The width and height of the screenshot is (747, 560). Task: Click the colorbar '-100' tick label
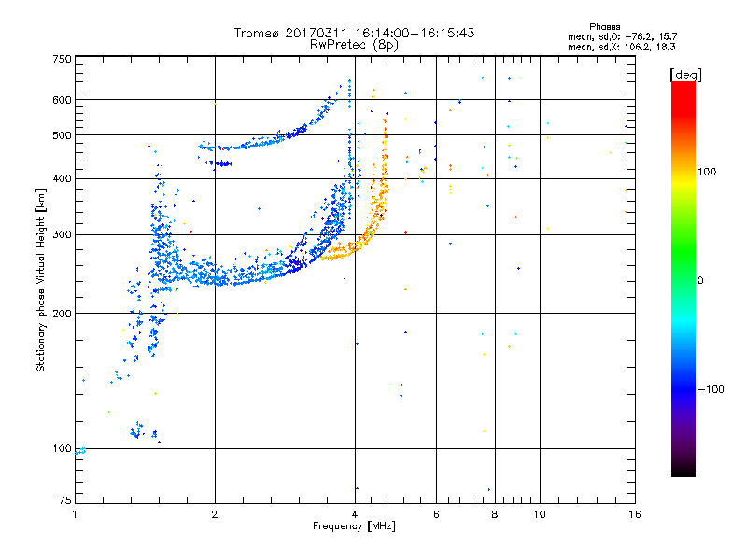click(711, 389)
